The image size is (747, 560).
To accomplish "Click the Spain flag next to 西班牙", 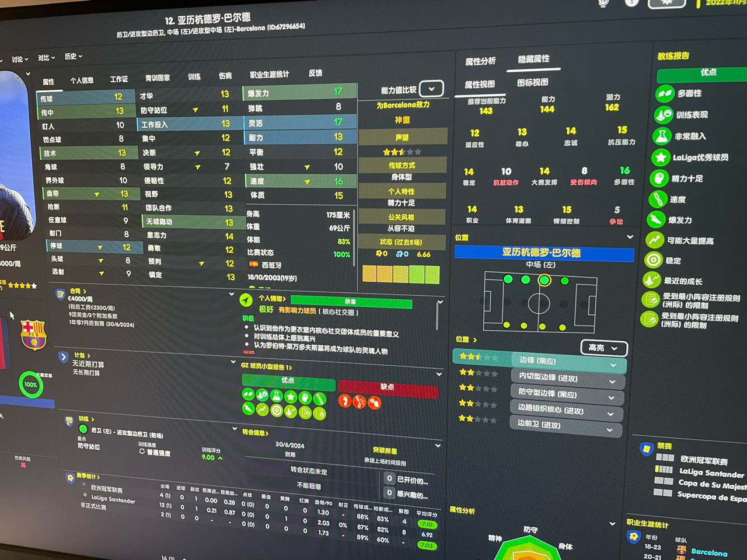I will [254, 264].
